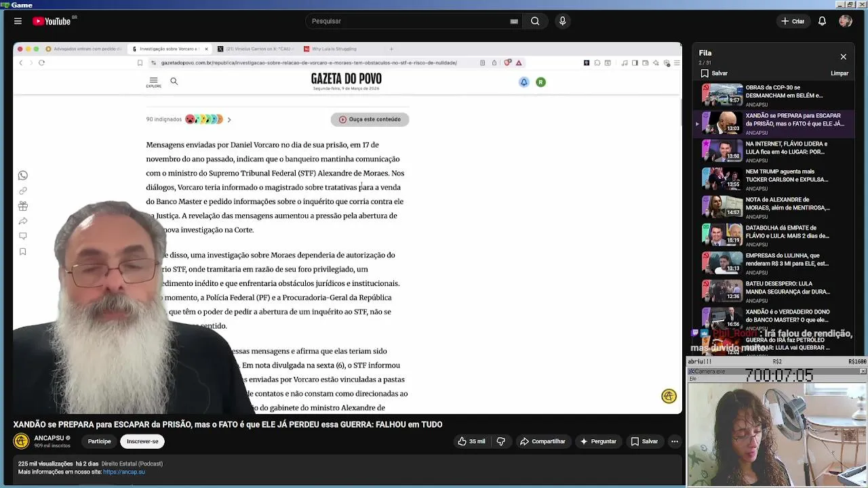Save the queue with Salvar

click(x=714, y=73)
